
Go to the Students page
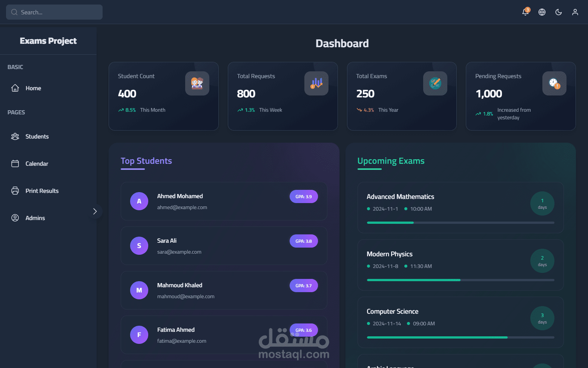[48, 136]
